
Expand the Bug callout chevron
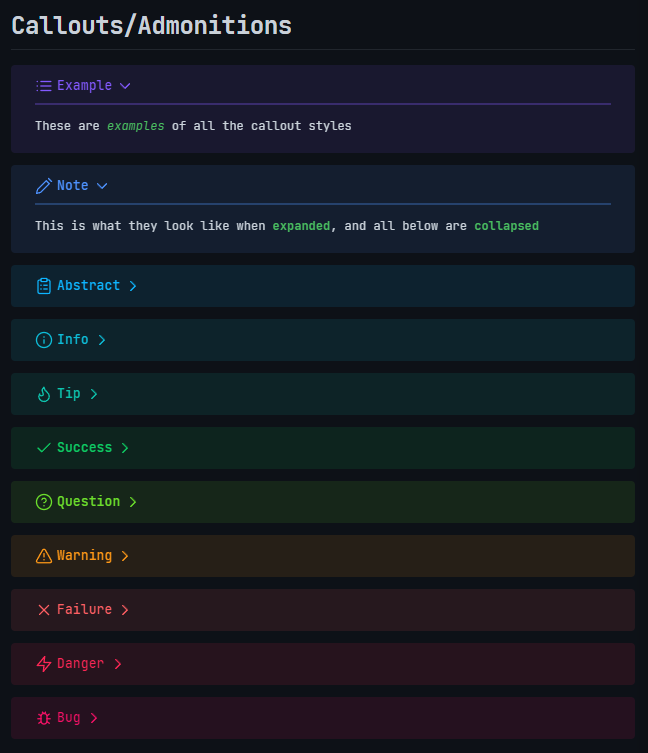pyautogui.click(x=94, y=718)
